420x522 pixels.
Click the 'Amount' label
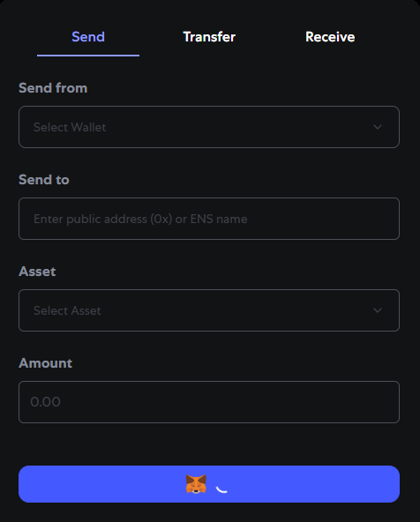[45, 363]
